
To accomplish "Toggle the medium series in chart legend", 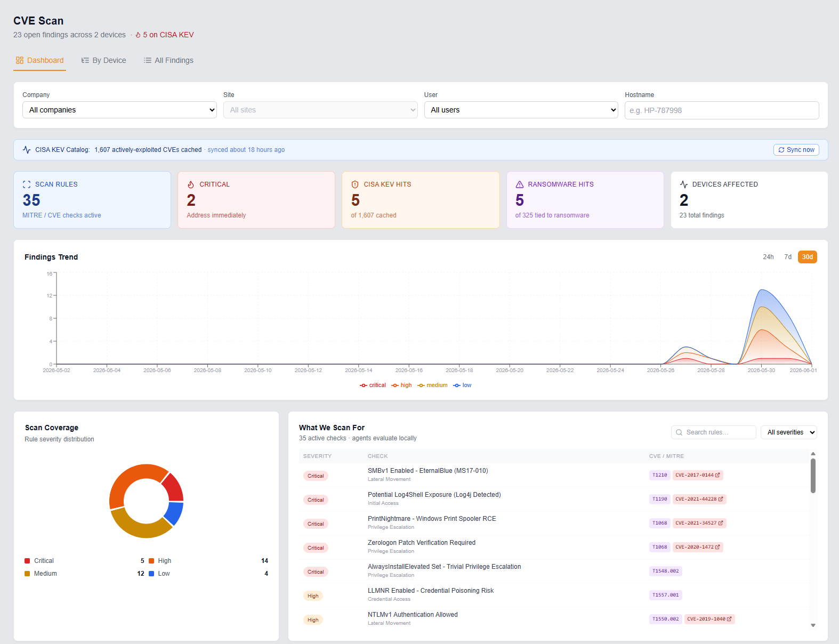I will [x=432, y=385].
